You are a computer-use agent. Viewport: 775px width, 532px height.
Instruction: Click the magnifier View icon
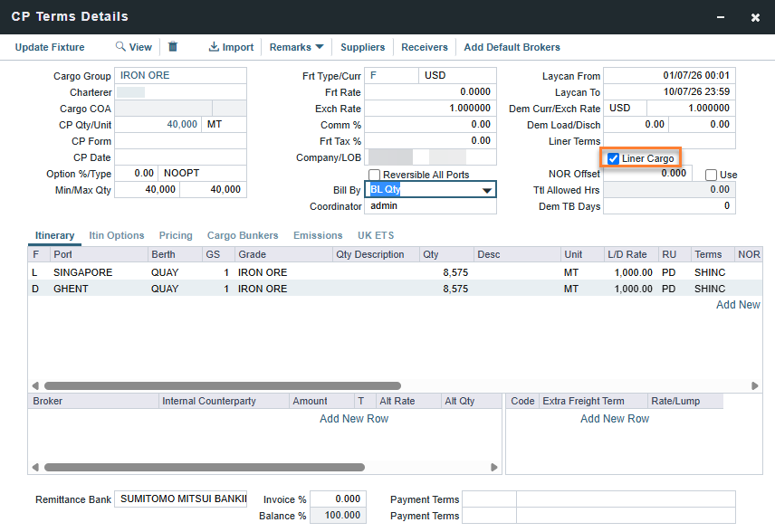click(x=120, y=46)
